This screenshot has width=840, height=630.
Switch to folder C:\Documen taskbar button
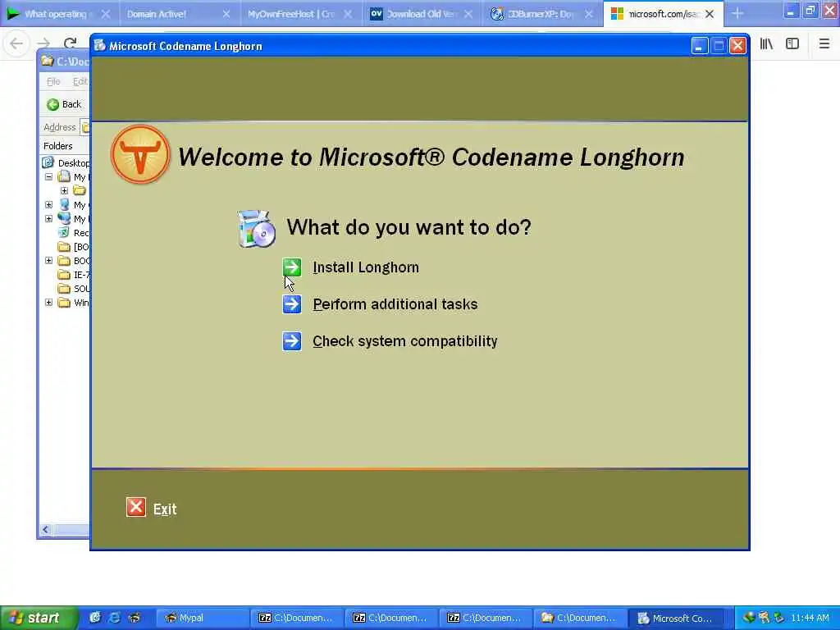click(579, 618)
